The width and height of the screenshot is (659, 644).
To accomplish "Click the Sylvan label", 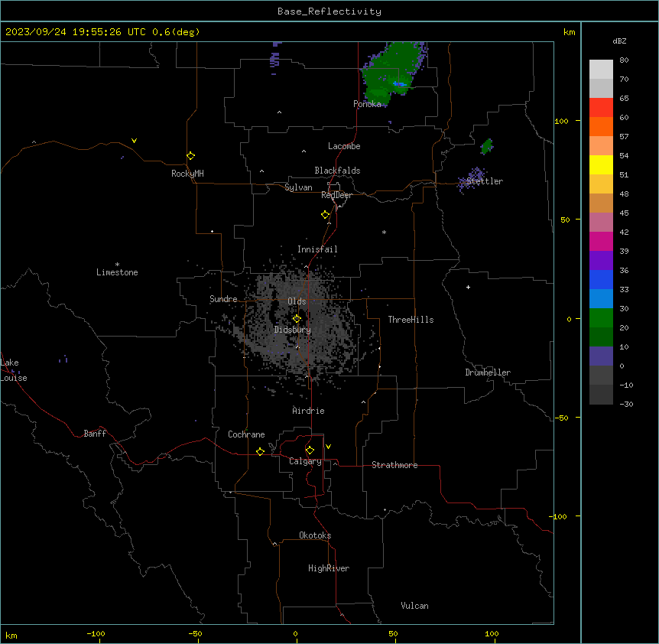I will point(298,187).
